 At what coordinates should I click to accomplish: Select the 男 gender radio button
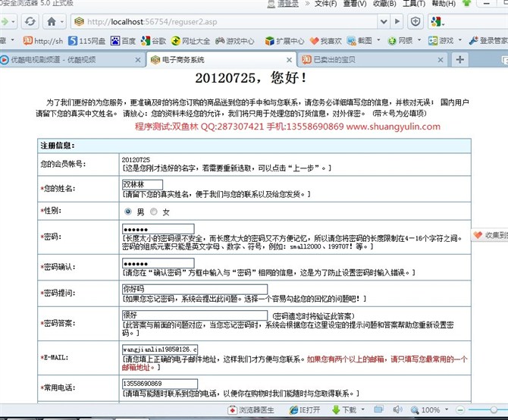[128, 212]
